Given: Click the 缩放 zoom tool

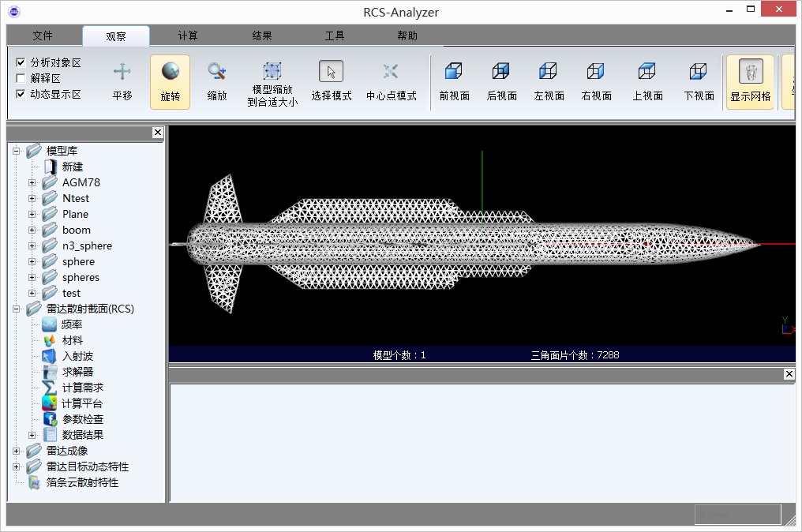Looking at the screenshot, I should [x=217, y=82].
